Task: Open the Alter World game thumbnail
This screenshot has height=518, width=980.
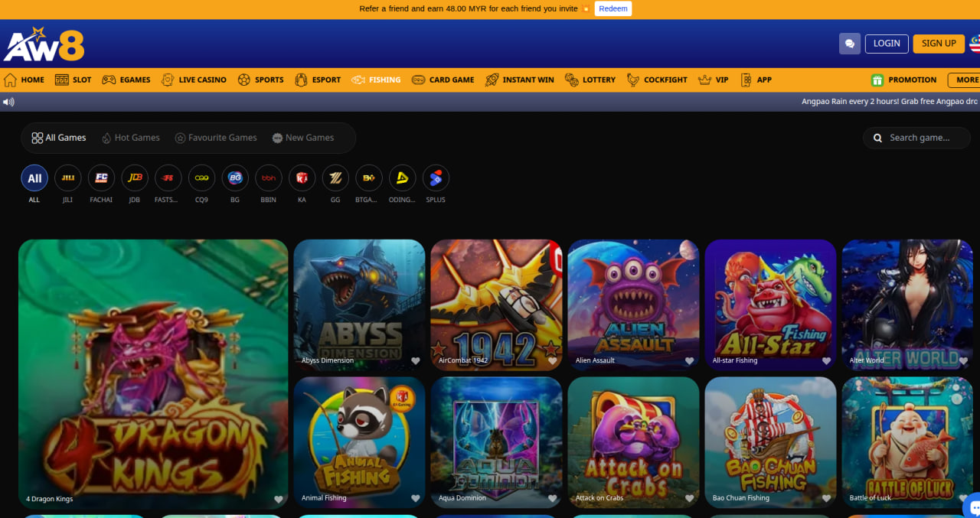Action: [907, 305]
